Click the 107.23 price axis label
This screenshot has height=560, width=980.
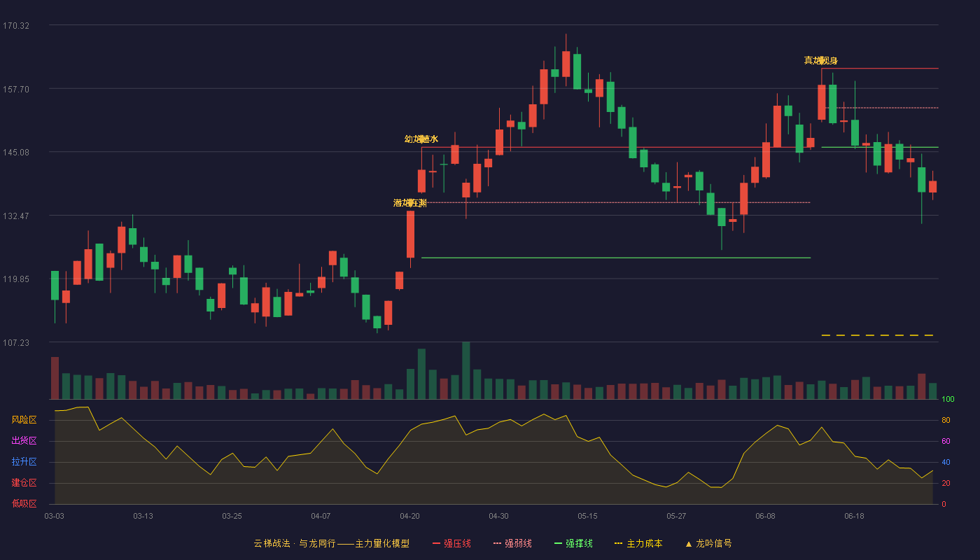pos(16,342)
